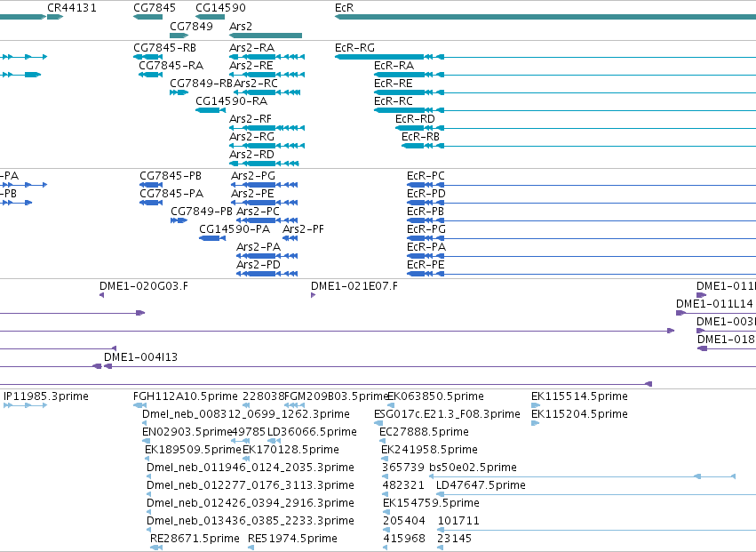Viewport: 756px width, 552px height.
Task: Click the Ars2-PG protein label
Action: click(253, 176)
